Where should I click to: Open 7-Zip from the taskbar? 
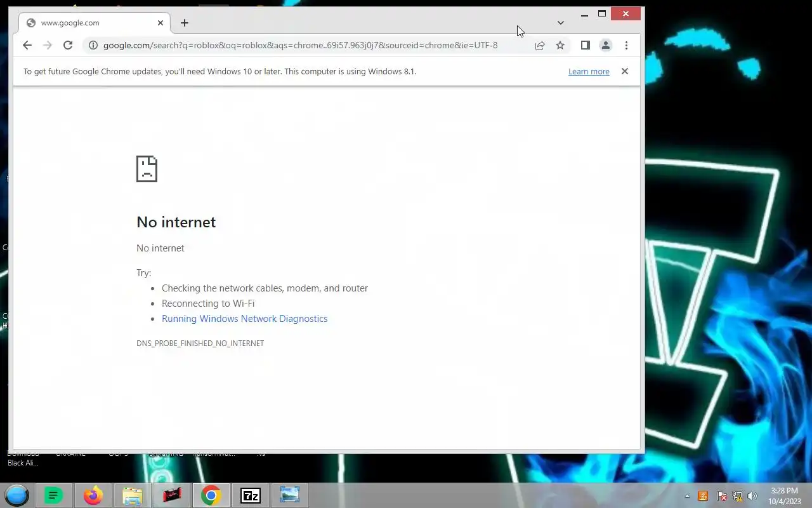pyautogui.click(x=251, y=495)
